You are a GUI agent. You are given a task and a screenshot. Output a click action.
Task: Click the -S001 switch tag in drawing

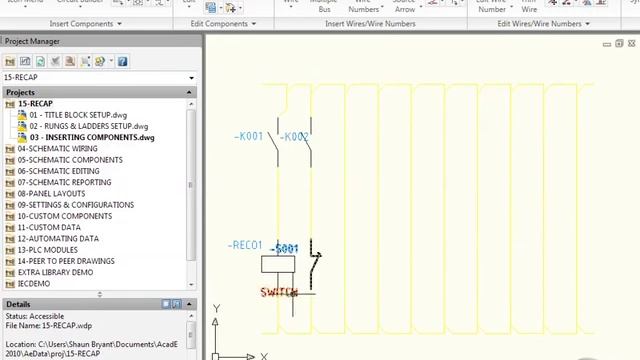click(284, 248)
